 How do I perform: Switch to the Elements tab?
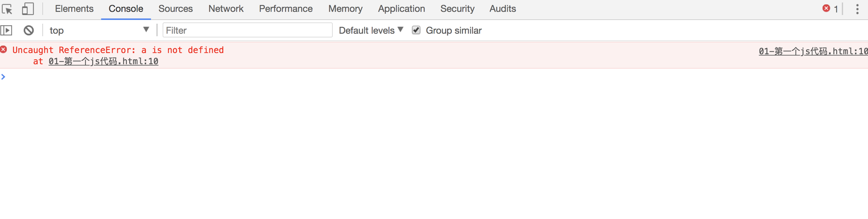coord(74,9)
